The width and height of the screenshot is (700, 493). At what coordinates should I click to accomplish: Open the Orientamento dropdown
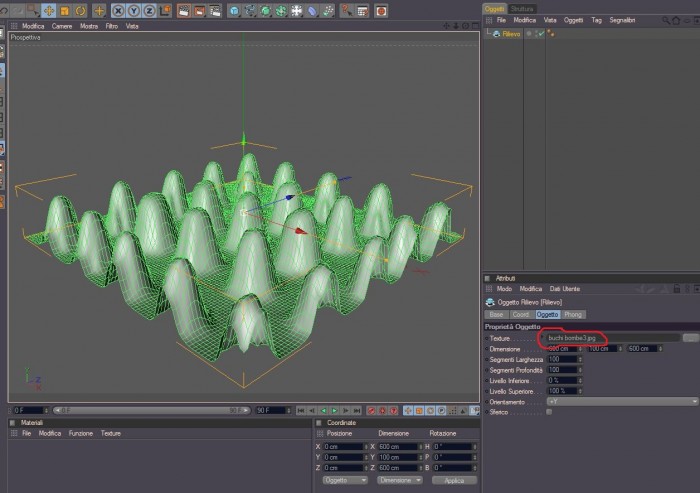(x=622, y=401)
